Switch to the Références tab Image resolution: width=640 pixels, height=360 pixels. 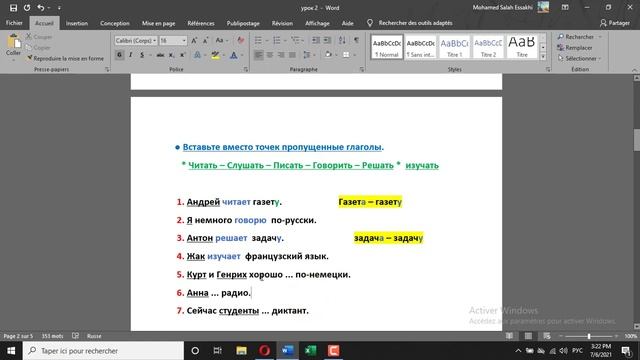pyautogui.click(x=201, y=23)
